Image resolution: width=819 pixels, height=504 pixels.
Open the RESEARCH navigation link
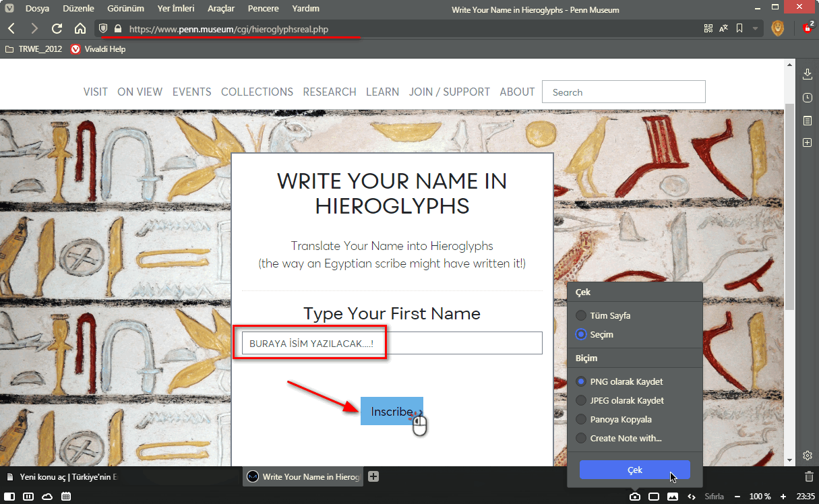[x=330, y=92]
